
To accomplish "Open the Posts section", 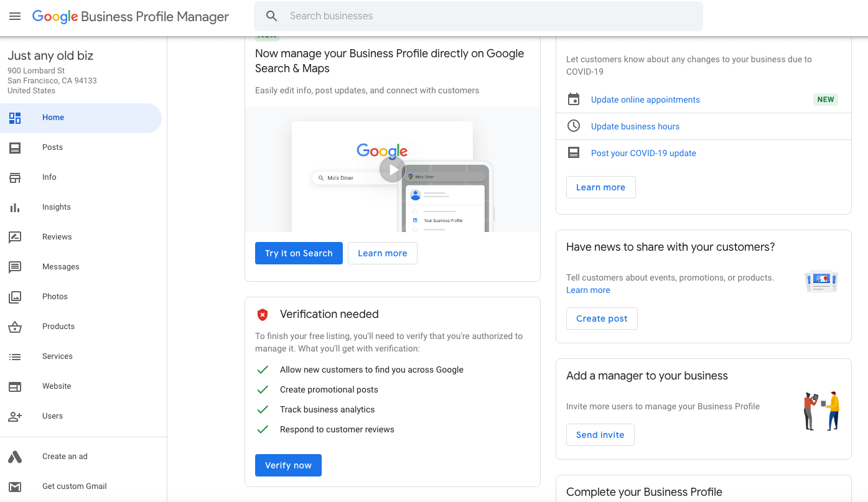I will pyautogui.click(x=81, y=147).
